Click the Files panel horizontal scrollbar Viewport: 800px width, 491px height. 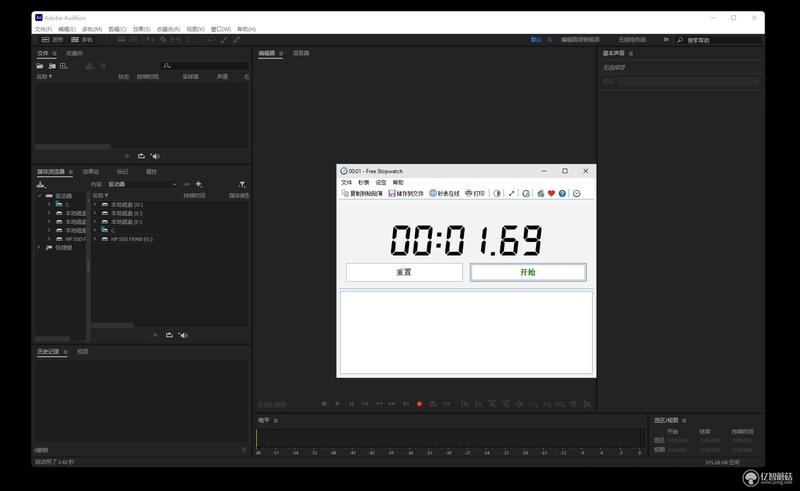[x=72, y=146]
